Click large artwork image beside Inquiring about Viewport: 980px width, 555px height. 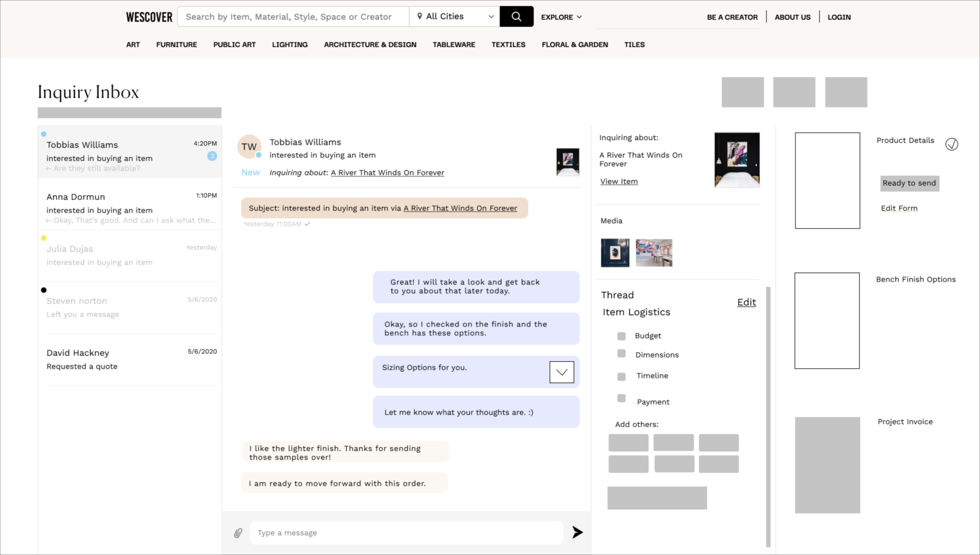(737, 160)
